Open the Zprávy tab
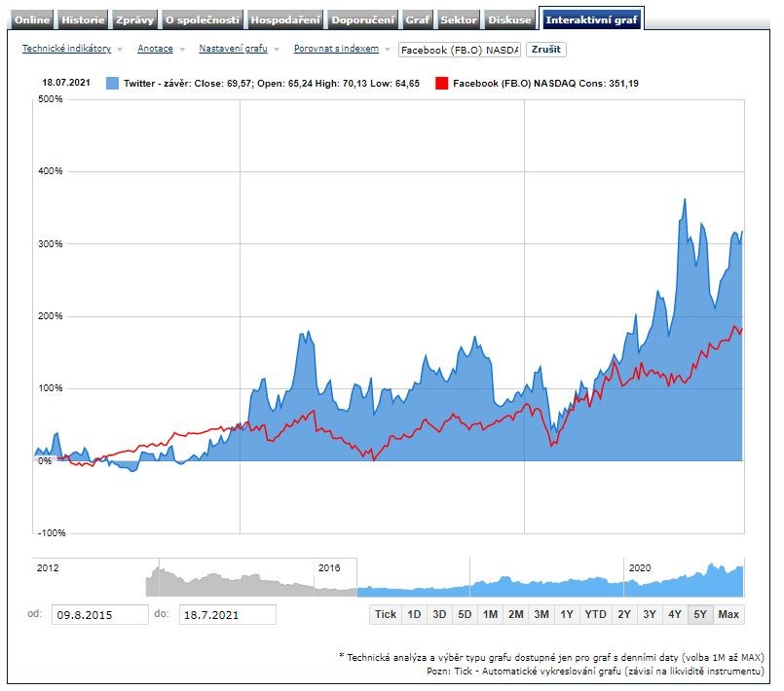Image resolution: width=784 pixels, height=691 pixels. 134,19
